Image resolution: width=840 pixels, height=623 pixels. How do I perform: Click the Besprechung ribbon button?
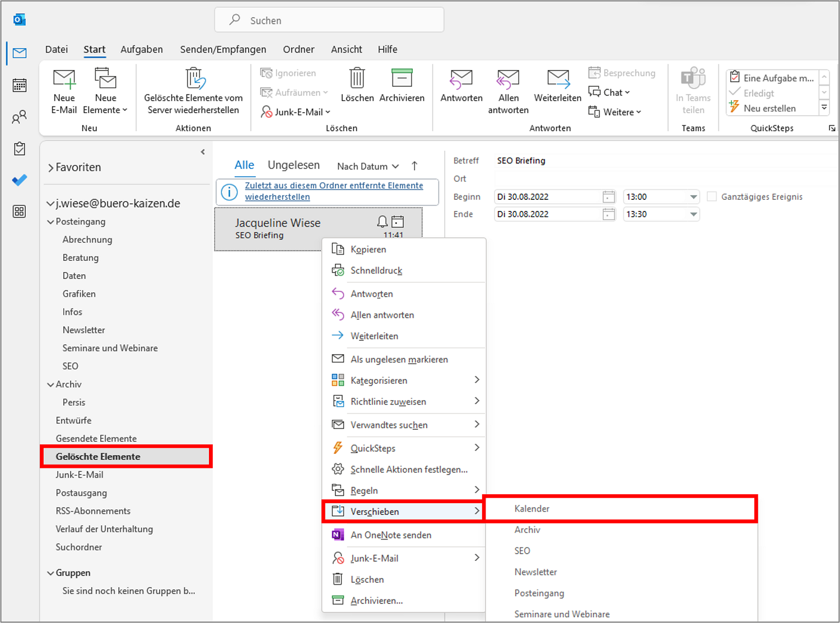pos(622,73)
